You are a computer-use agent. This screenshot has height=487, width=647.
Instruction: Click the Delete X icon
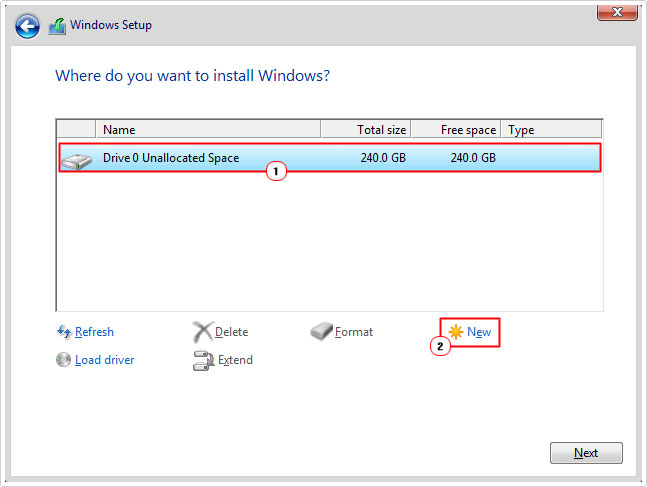[203, 332]
